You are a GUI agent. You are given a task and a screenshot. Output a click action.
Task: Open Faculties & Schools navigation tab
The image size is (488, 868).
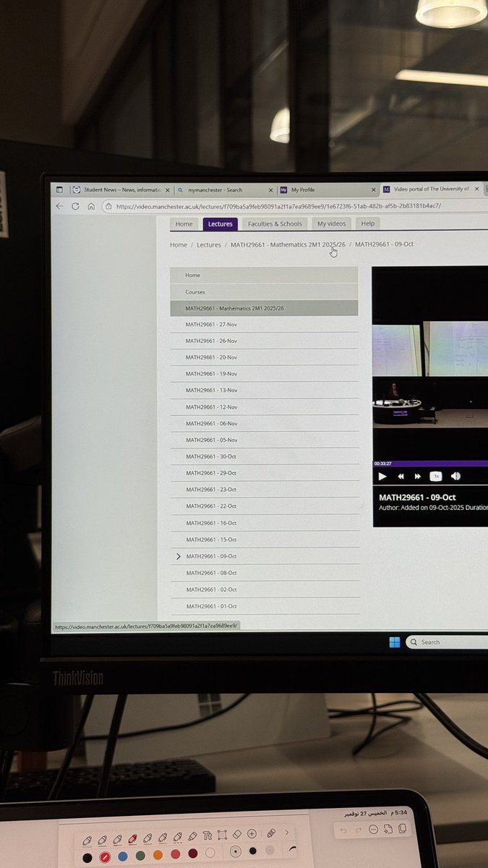point(275,224)
